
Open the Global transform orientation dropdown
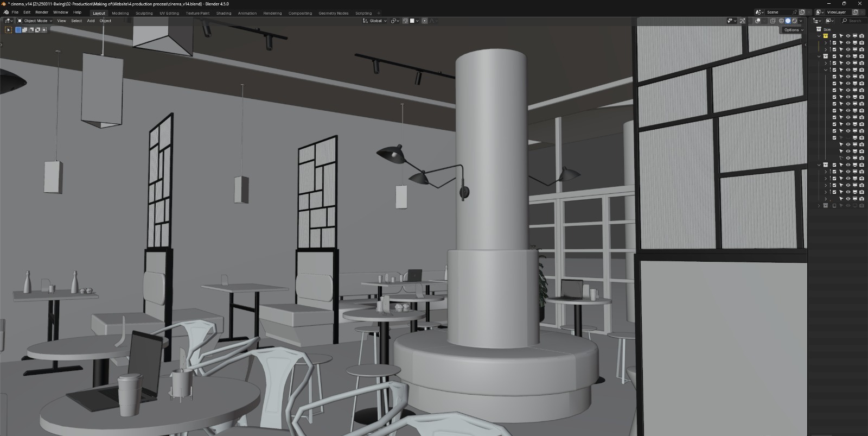375,21
